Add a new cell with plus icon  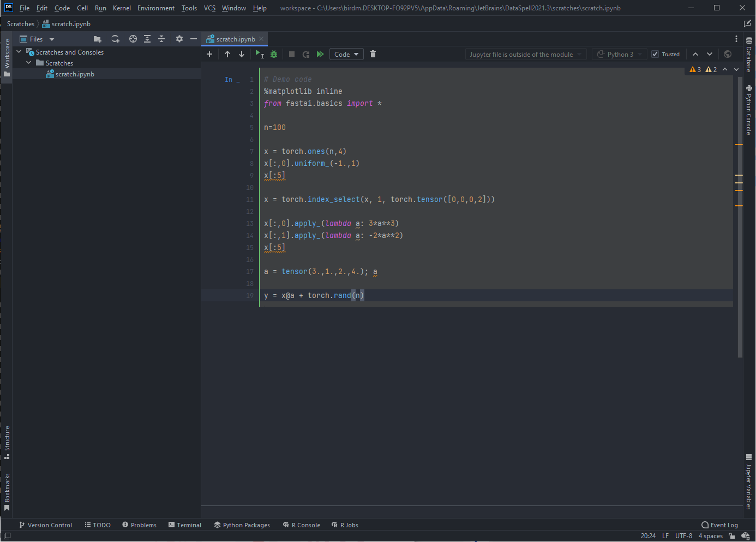(209, 54)
